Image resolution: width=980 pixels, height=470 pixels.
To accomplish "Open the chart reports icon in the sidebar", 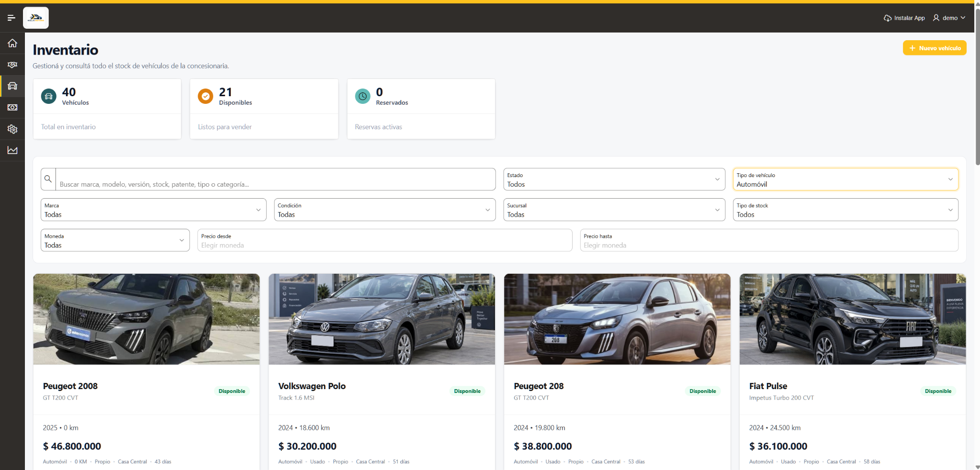I will point(12,150).
